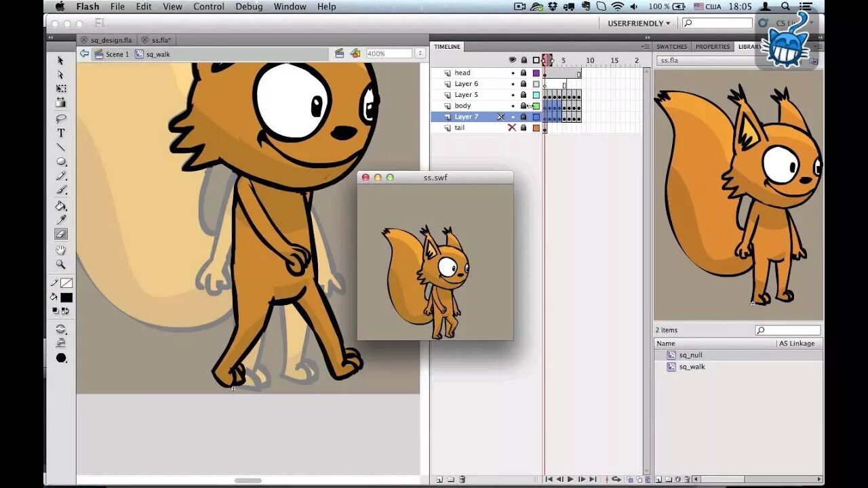Select the Zoom magnifier tool
This screenshot has height=488, width=868.
tap(61, 264)
